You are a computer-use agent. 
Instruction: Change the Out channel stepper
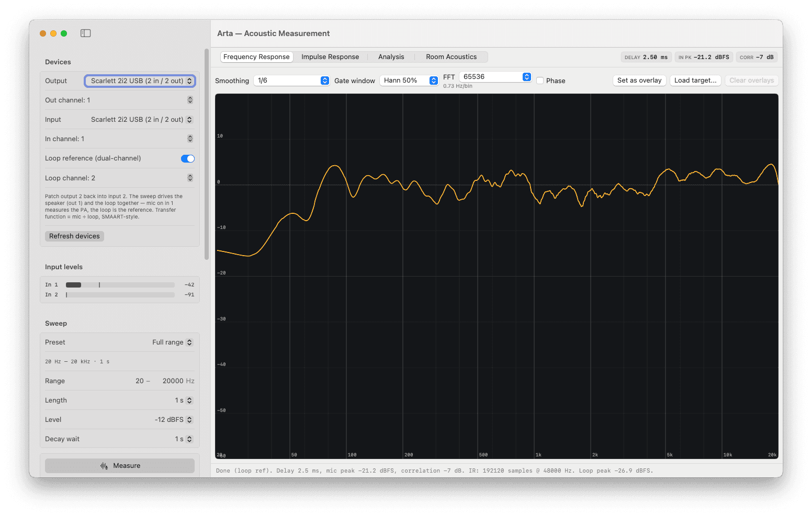(x=190, y=100)
